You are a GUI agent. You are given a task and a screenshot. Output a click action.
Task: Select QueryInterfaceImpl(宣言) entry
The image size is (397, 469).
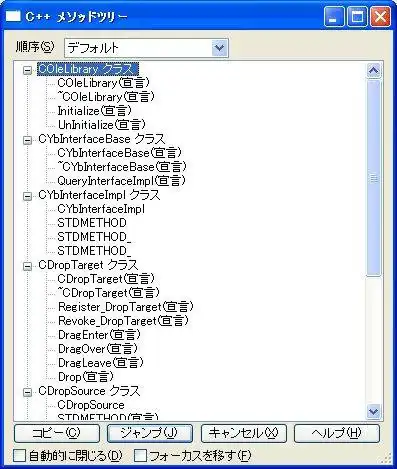tap(121, 181)
